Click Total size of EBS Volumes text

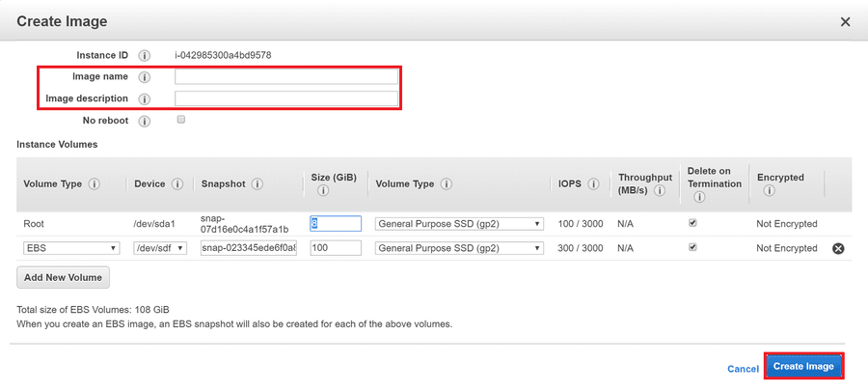click(93, 310)
